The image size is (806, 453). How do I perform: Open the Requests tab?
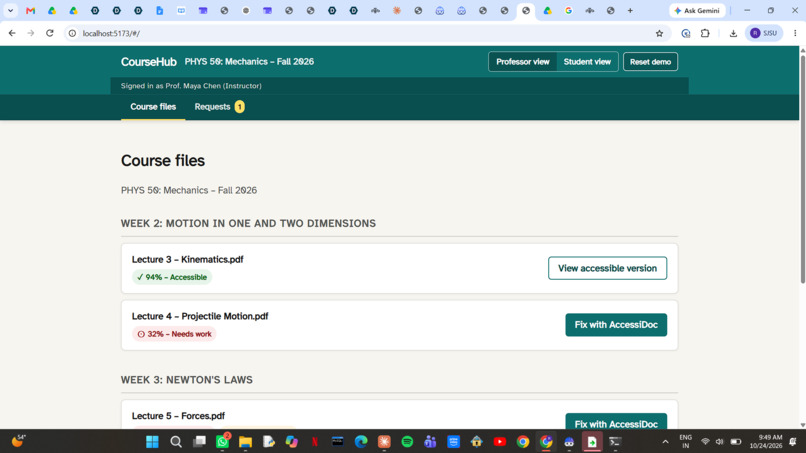point(219,107)
